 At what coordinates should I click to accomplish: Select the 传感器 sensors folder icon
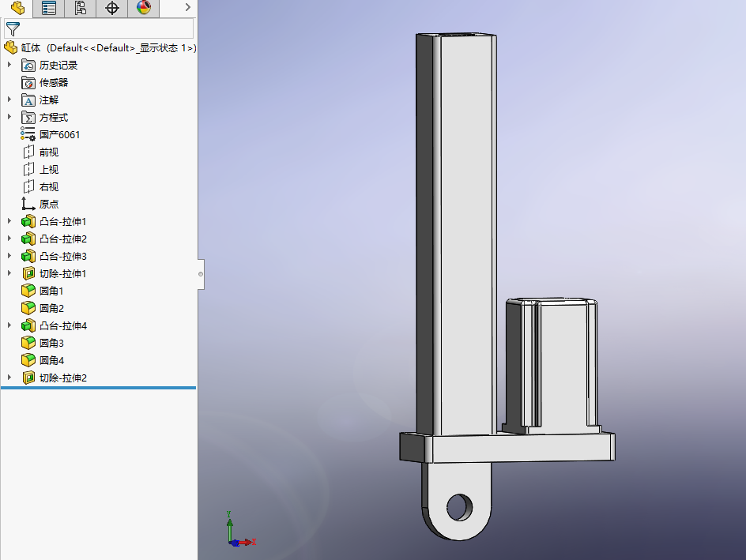click(28, 82)
